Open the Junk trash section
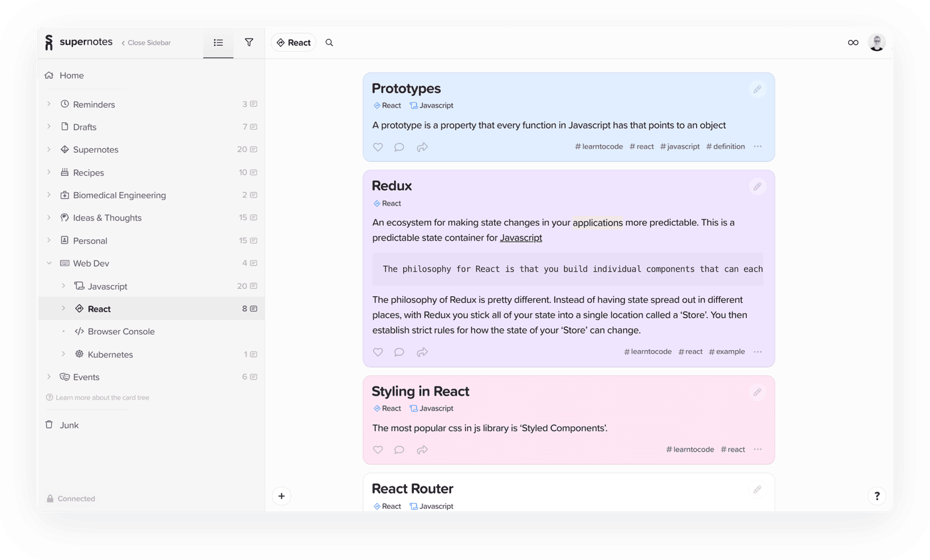 click(68, 424)
